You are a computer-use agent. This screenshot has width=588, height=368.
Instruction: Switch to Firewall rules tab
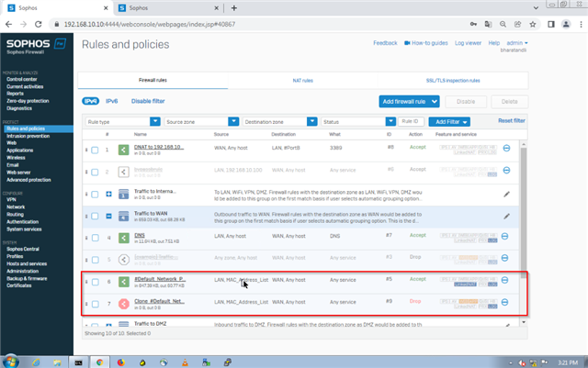pyautogui.click(x=153, y=80)
